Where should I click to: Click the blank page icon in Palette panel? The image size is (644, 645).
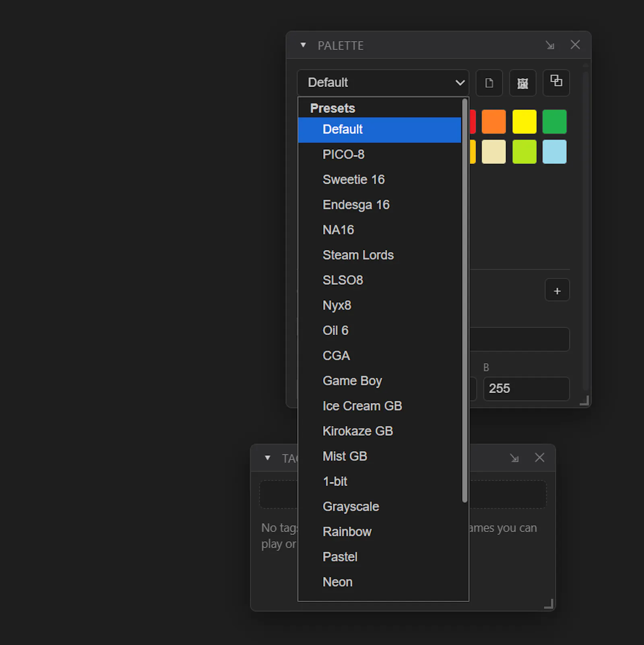click(x=489, y=83)
